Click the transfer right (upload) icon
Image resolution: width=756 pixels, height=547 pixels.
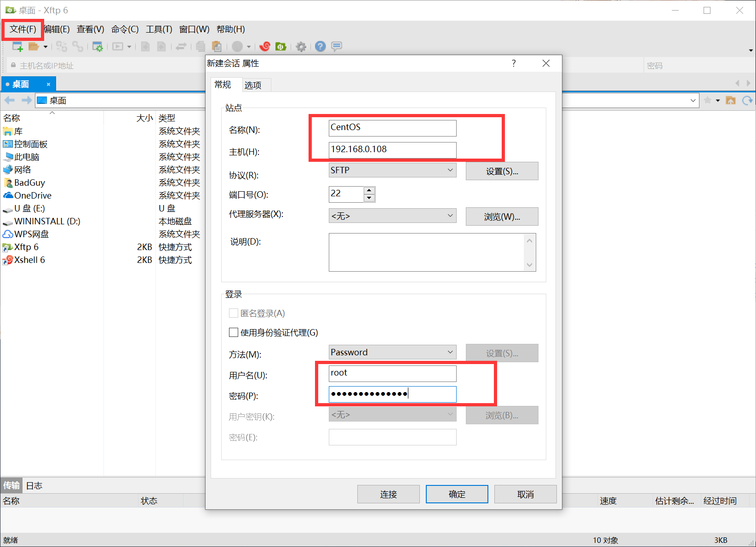(161, 46)
